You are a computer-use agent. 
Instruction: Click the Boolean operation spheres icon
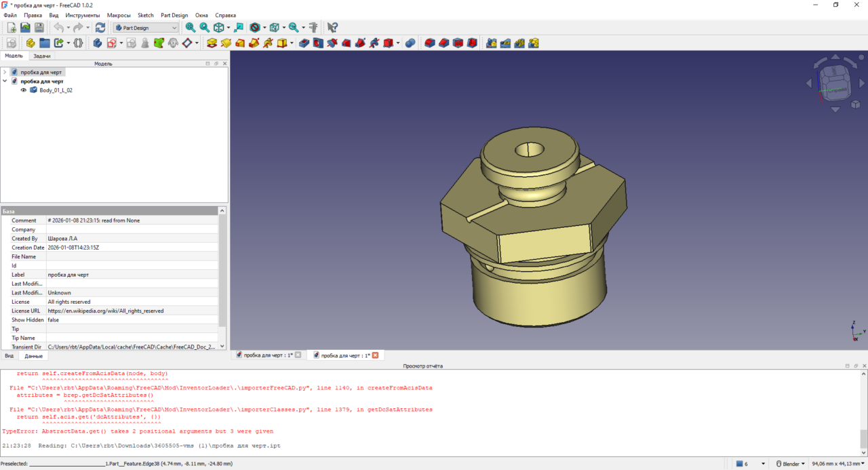pos(410,43)
